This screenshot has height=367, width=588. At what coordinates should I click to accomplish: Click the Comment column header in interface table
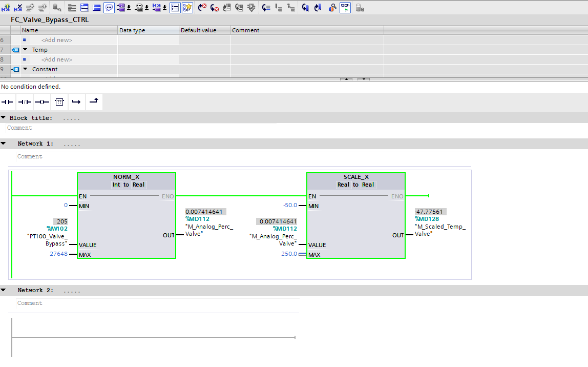coord(307,30)
